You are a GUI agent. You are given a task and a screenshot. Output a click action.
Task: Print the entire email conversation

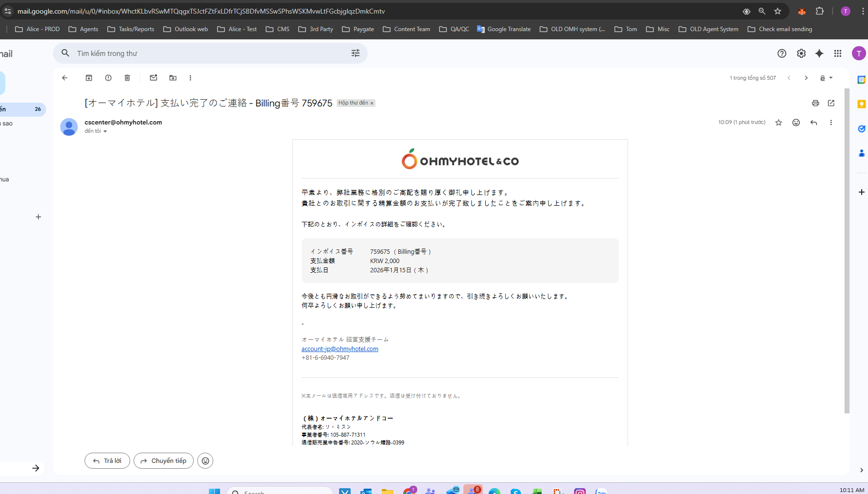tap(815, 103)
